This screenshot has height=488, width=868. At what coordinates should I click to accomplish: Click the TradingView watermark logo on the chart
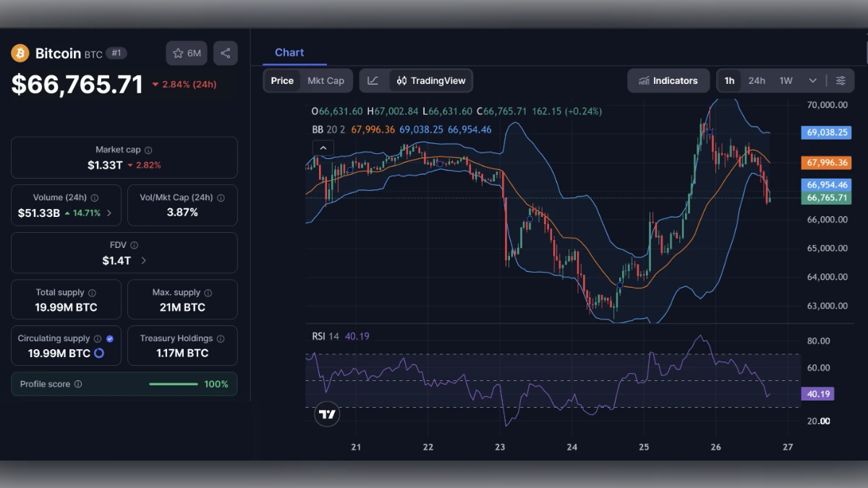tap(327, 414)
